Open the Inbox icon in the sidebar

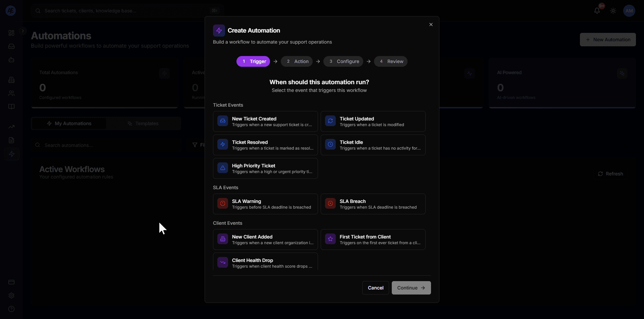[11, 46]
